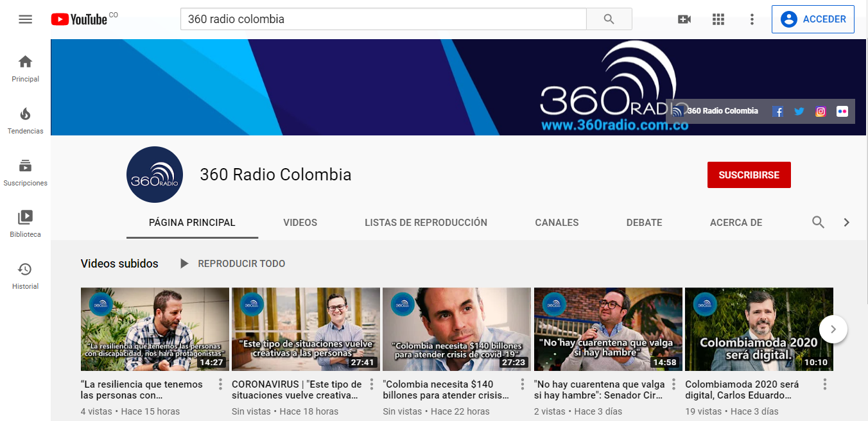Open the Debate tab

coord(644,223)
